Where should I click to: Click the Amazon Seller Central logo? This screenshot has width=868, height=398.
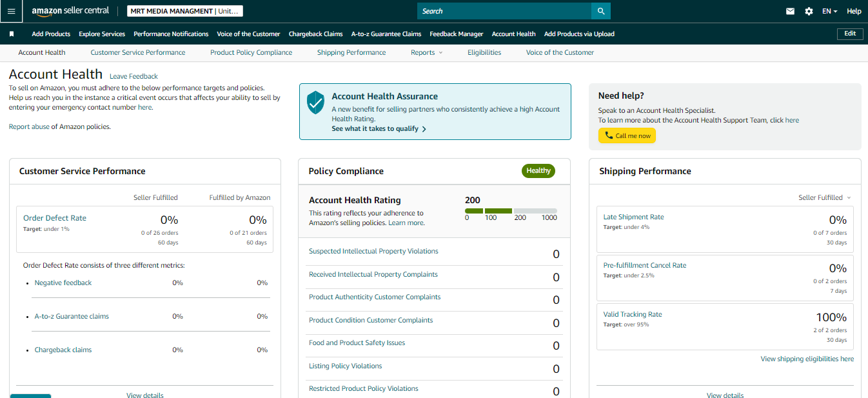pyautogui.click(x=70, y=11)
